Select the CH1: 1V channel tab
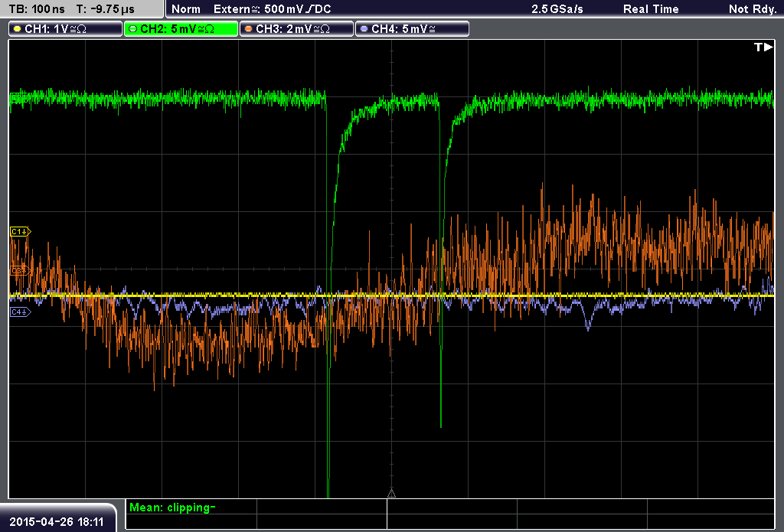 [66, 29]
